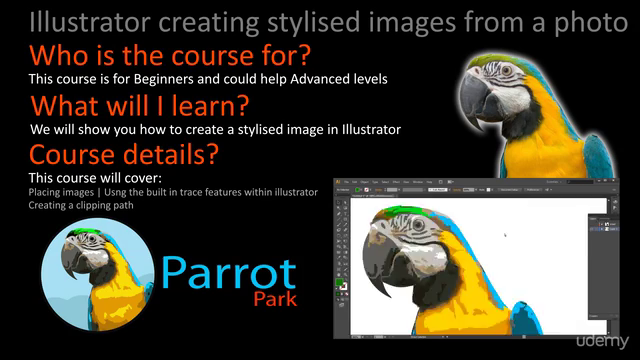Image resolution: width=640 pixels, height=360 pixels.
Task: Click the upper collapsed panel dock icon
Action: [x=615, y=202]
